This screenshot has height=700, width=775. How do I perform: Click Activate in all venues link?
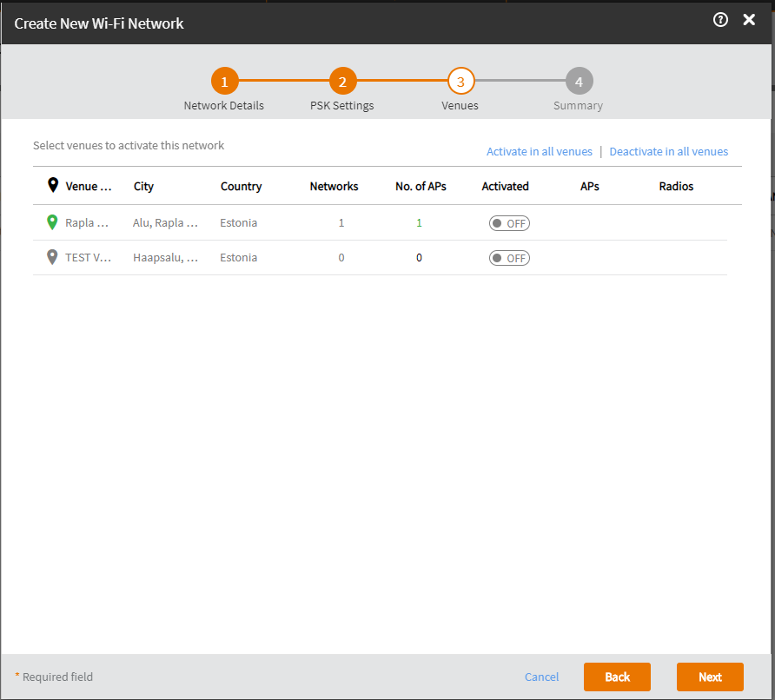coord(539,151)
